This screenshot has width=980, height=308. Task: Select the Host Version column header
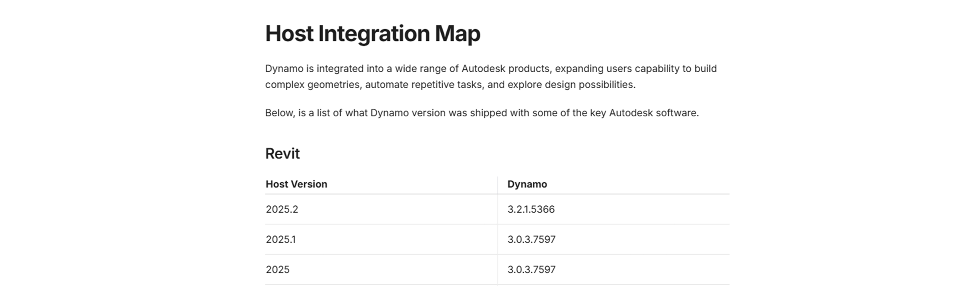tap(296, 184)
